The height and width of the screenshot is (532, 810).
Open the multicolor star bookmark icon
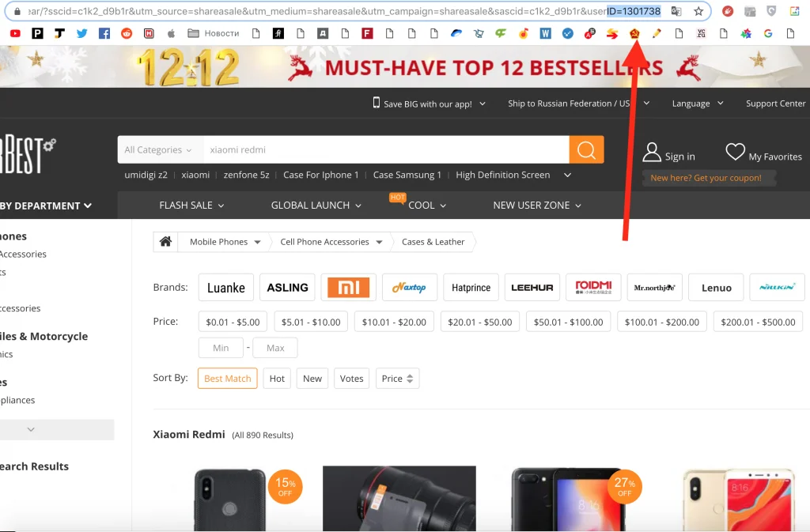pyautogui.click(x=746, y=33)
